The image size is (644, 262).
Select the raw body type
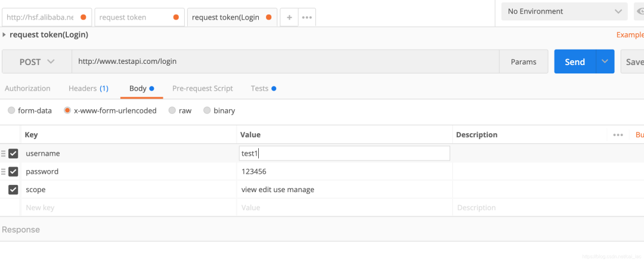click(172, 110)
